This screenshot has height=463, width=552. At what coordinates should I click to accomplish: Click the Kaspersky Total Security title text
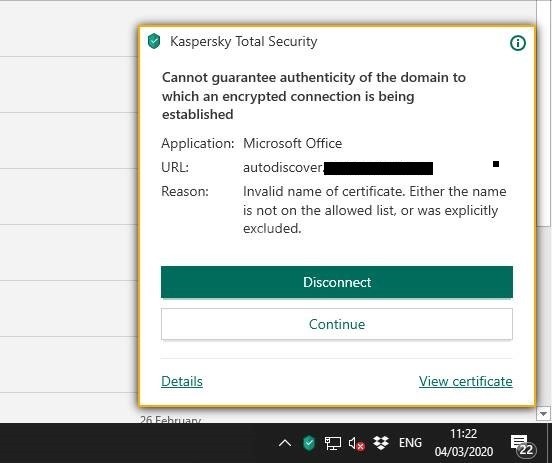(x=244, y=41)
